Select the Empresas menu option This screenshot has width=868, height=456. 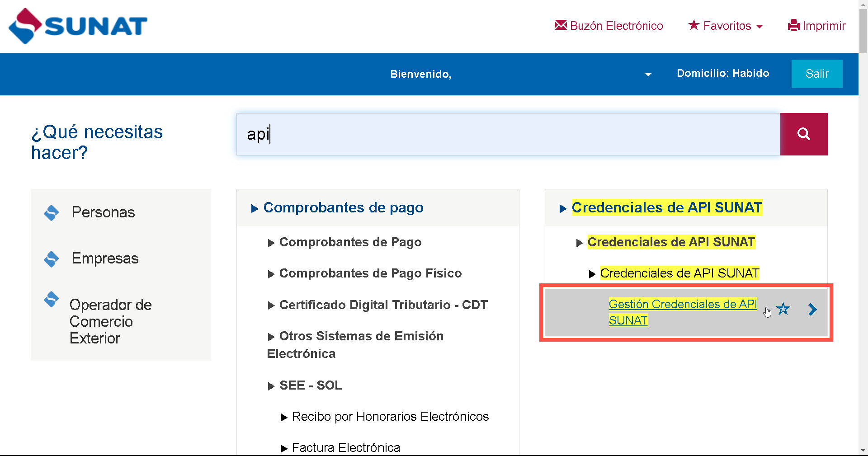tap(105, 259)
